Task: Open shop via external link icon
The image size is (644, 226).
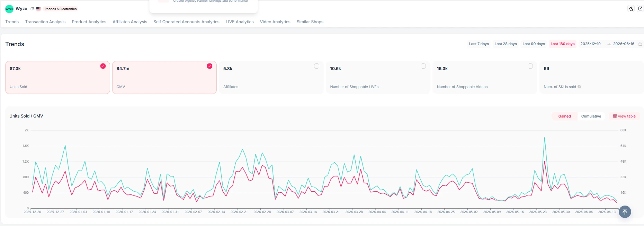Action: click(640, 9)
